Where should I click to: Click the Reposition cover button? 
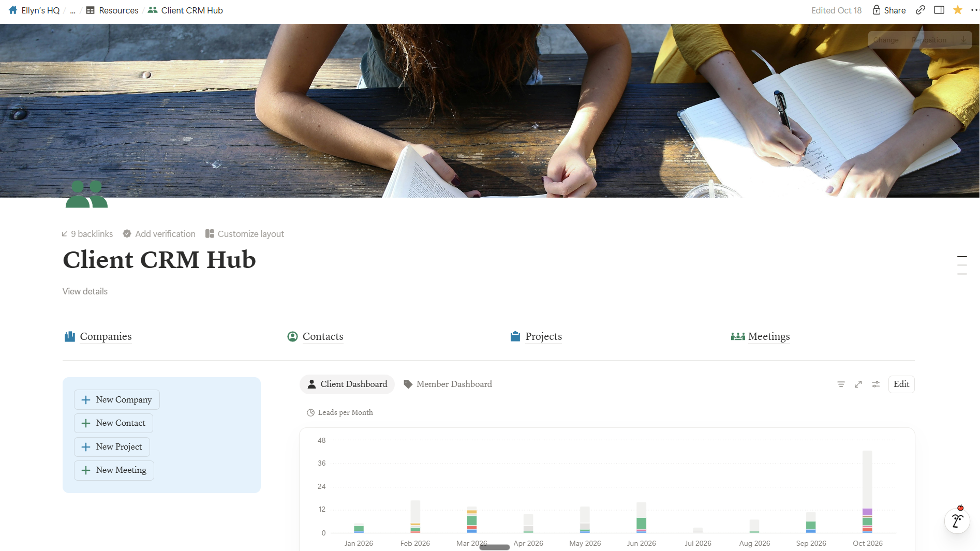pyautogui.click(x=929, y=40)
